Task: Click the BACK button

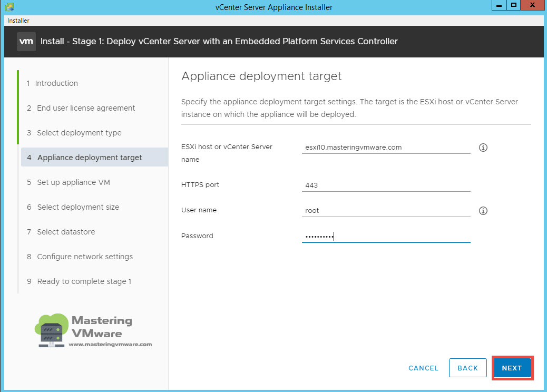Action: click(468, 368)
